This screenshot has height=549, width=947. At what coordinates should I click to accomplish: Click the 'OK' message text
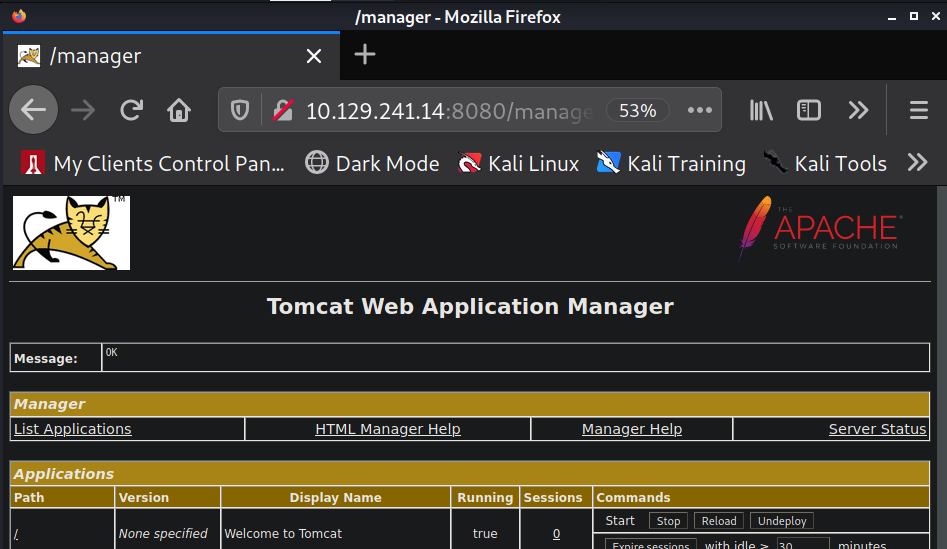(112, 352)
